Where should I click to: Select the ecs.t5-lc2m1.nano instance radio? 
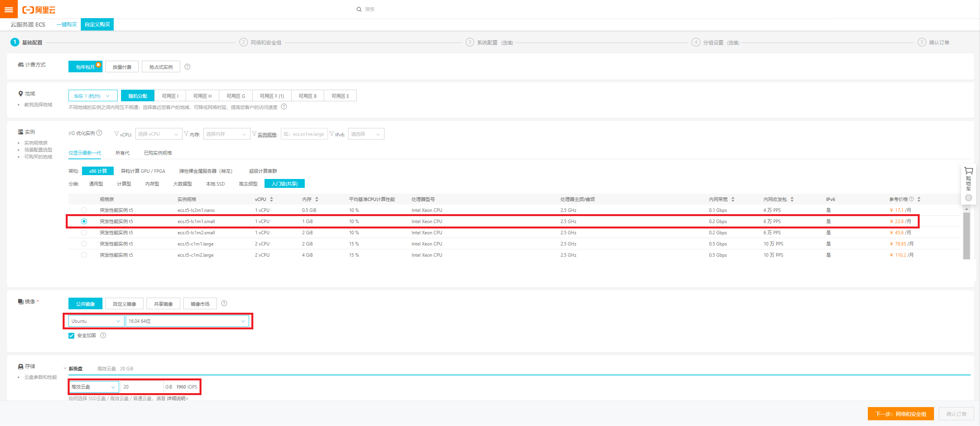pos(84,210)
